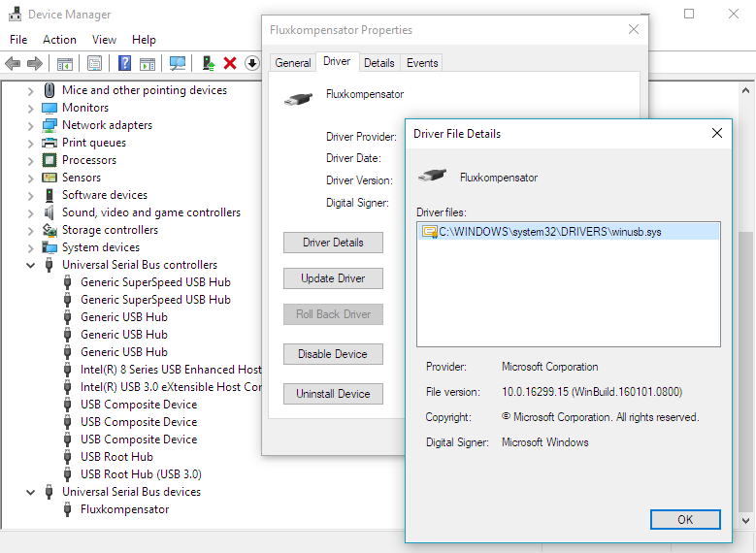Click the Disable device down-arrow icon
This screenshot has width=756, height=553.
click(x=252, y=63)
